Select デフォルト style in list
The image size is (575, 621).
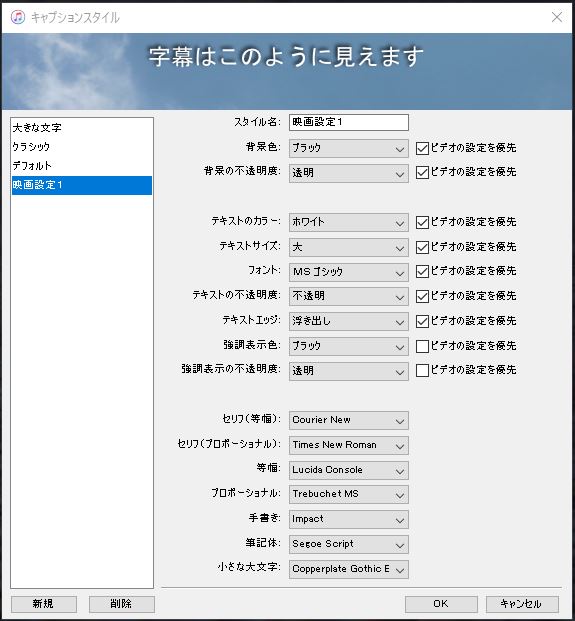pyautogui.click(x=82, y=166)
